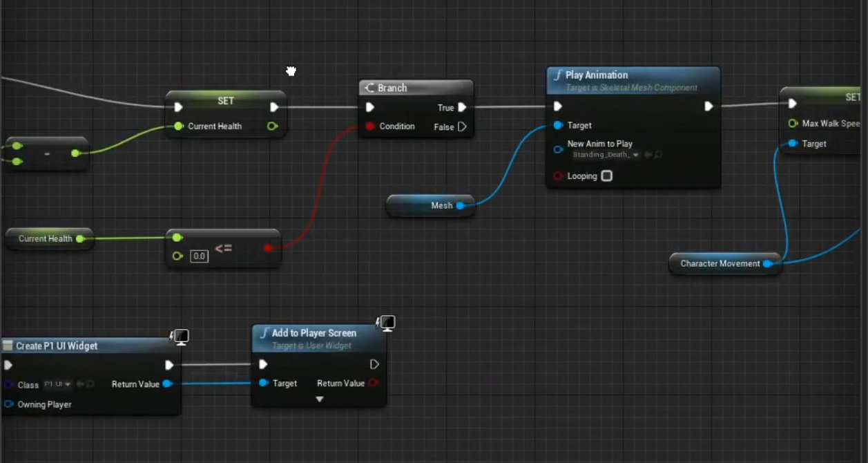Click the hollow green output pin on SET node
Viewport: 868px width, 463px height.
point(272,126)
